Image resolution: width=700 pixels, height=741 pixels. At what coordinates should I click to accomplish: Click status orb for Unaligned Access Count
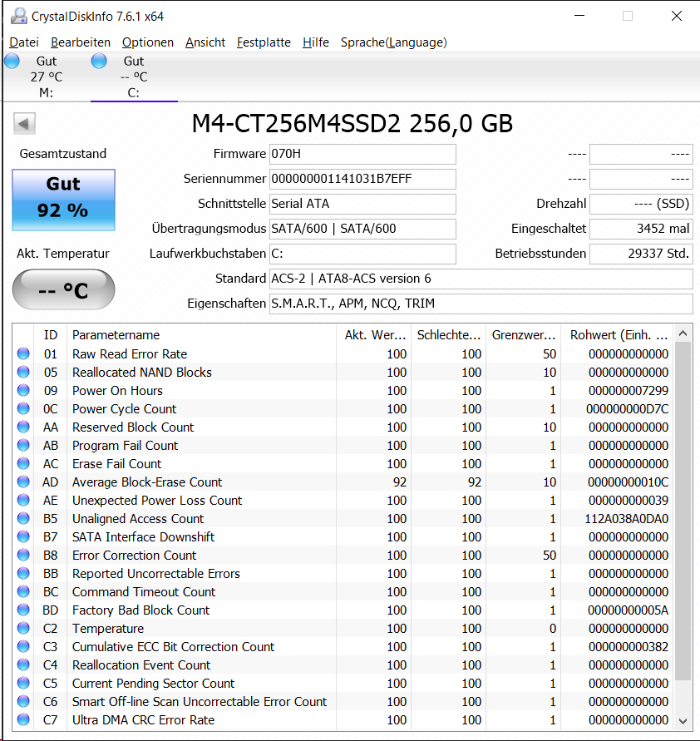[23, 518]
